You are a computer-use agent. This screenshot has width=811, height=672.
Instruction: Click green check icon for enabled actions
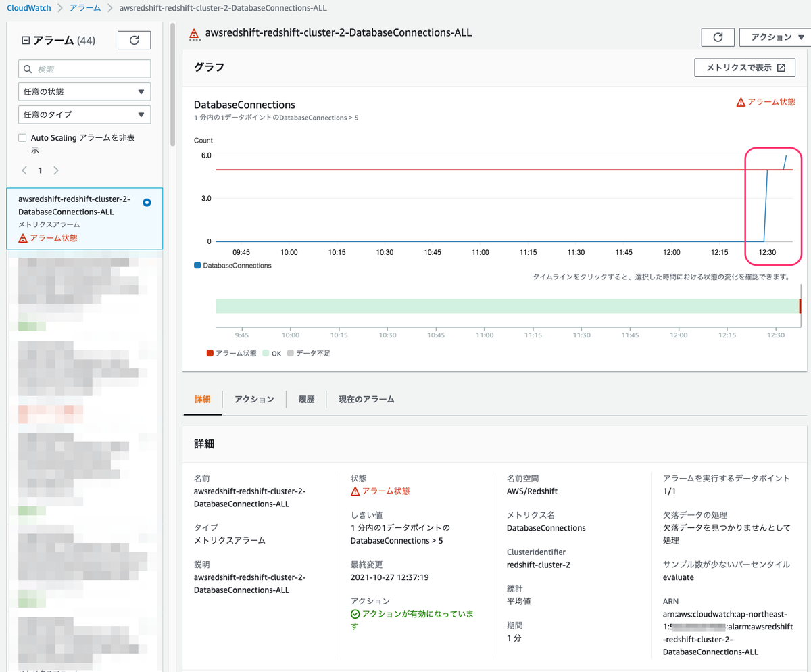coord(355,614)
